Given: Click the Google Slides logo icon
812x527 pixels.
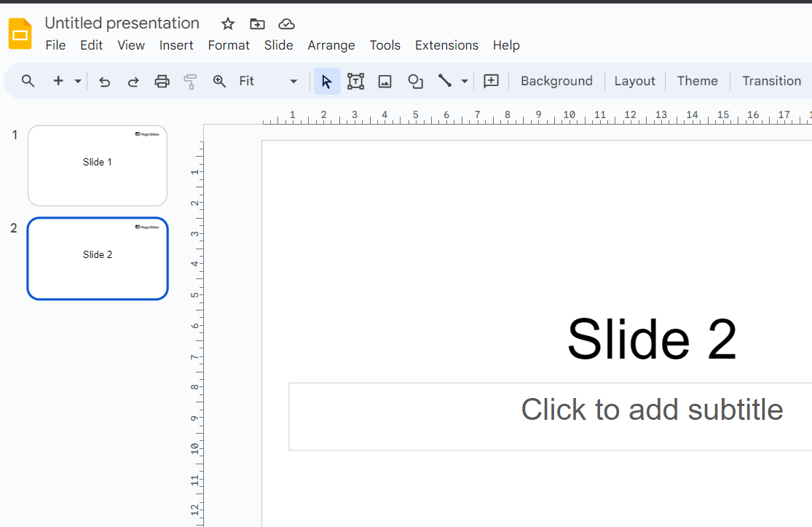Looking at the screenshot, I should pos(20,34).
